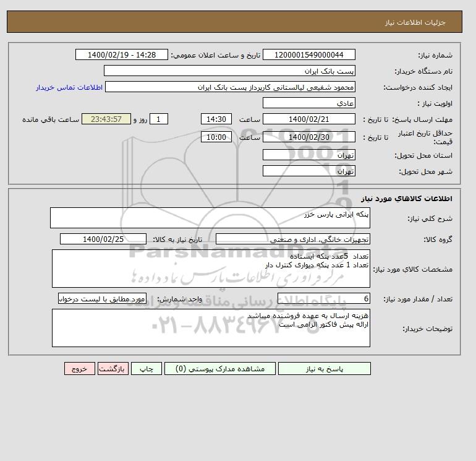Click the requester field محمود شفیعی لیالستانی
Image resolution: width=476 pixels, height=461 pixels.
pos(230,87)
